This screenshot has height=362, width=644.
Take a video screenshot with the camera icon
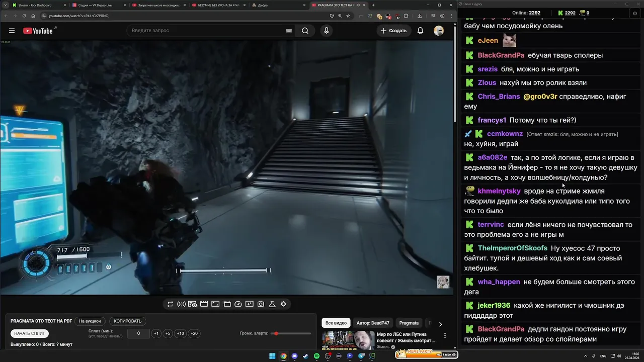click(261, 304)
